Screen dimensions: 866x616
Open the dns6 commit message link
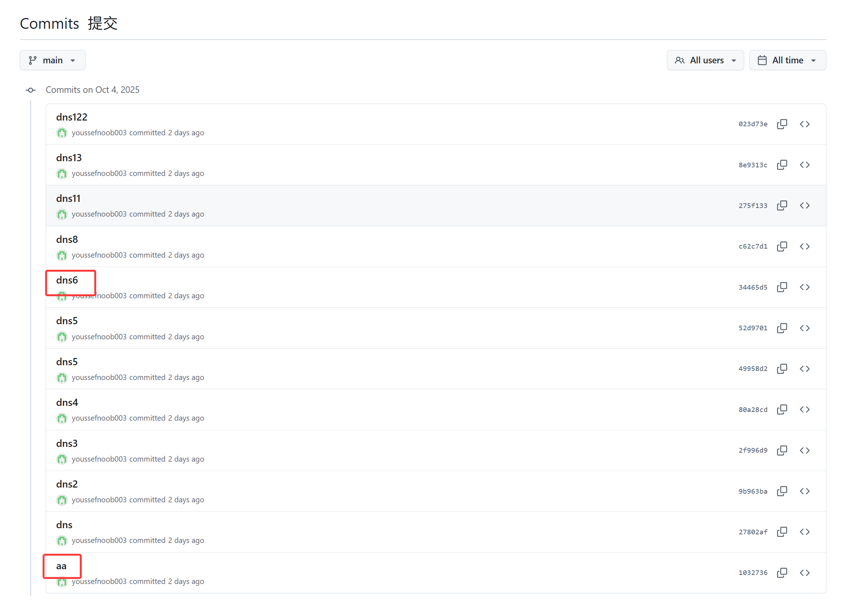[67, 280]
